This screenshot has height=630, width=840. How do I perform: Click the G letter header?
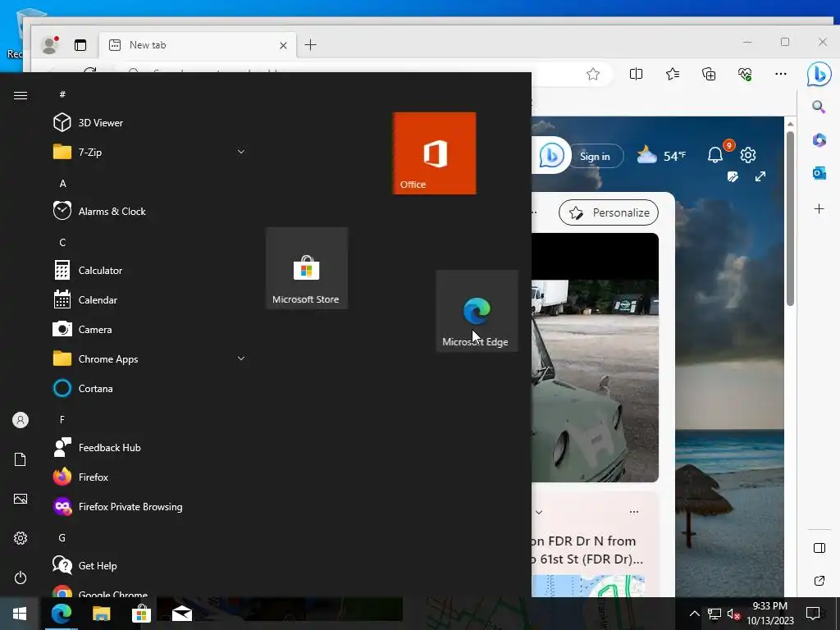[62, 538]
